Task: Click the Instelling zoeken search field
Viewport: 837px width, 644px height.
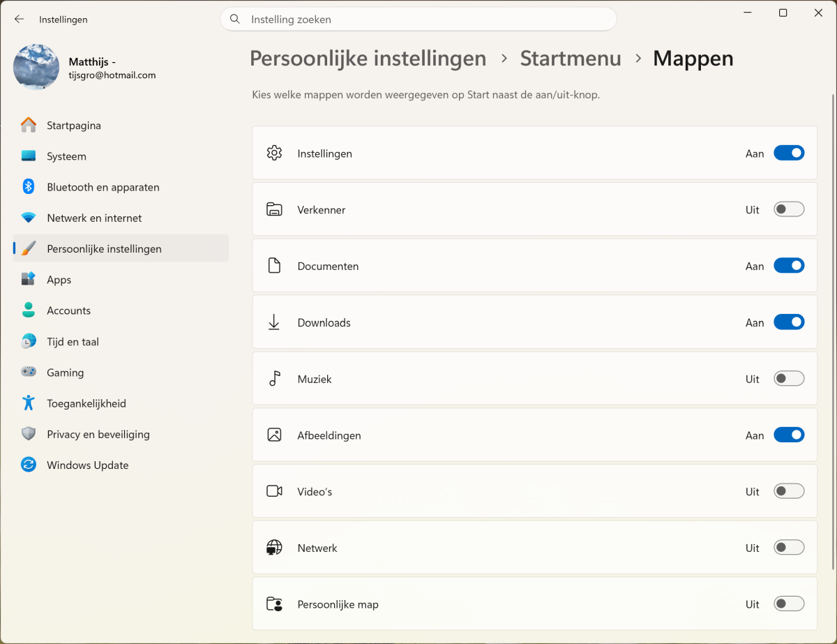Action: (418, 20)
